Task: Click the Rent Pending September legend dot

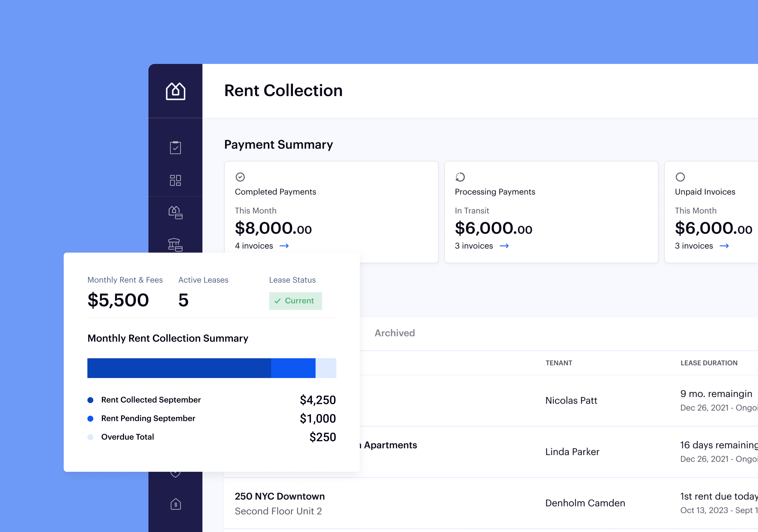Action: coord(91,419)
